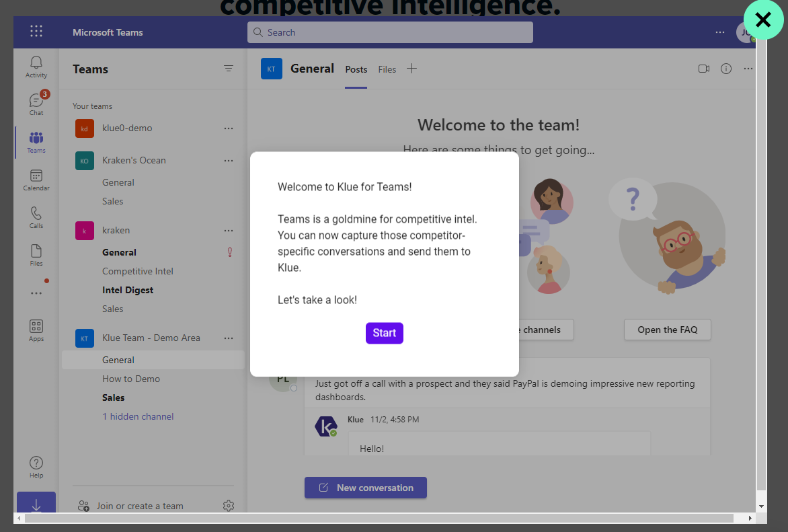Click the partially hidden channels button
The height and width of the screenshot is (532, 788).
point(546,330)
